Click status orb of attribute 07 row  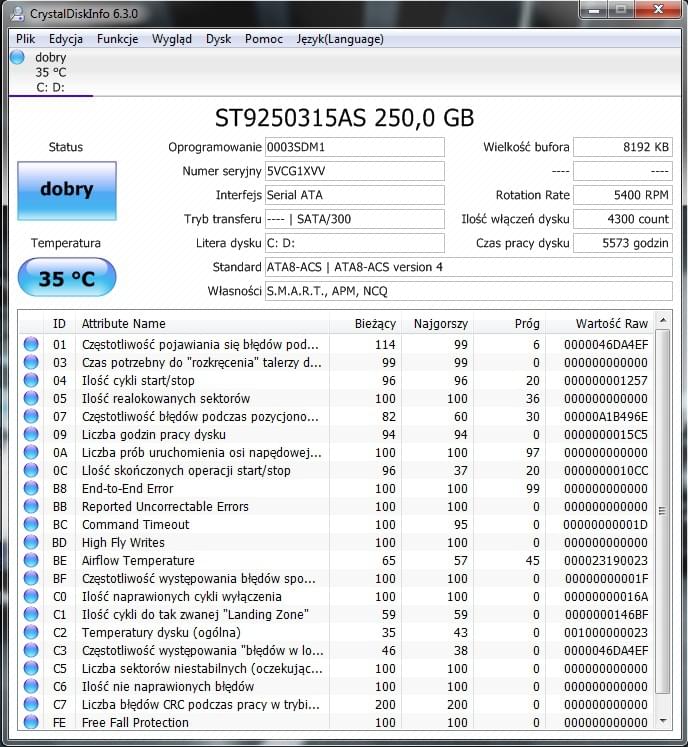click(31, 416)
